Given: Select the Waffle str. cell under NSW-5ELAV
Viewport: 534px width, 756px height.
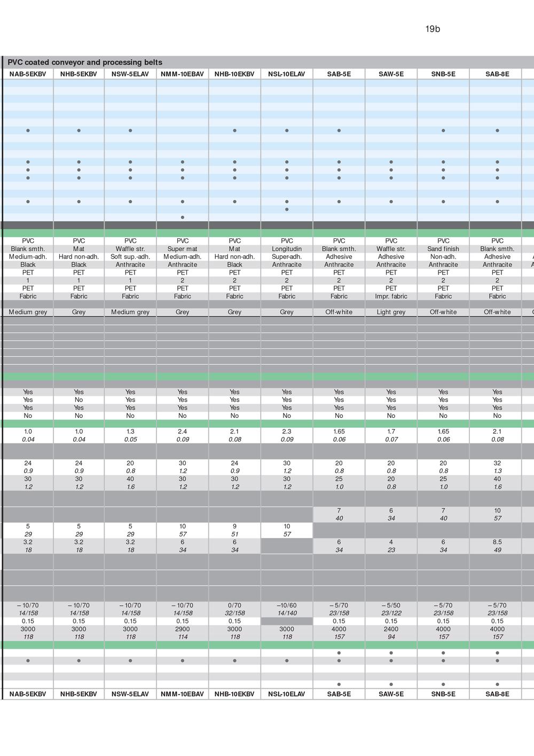Looking at the screenshot, I should [x=130, y=249].
